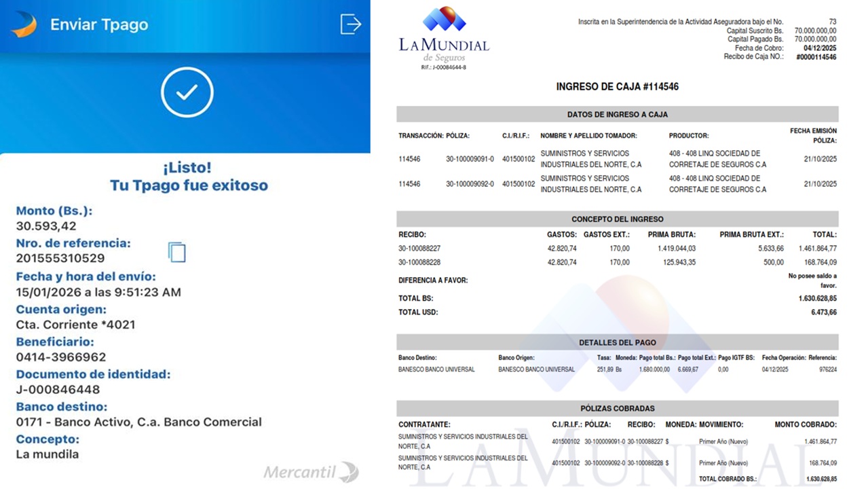
Task: Tap the logout icon in the header
Action: pyautogui.click(x=350, y=24)
